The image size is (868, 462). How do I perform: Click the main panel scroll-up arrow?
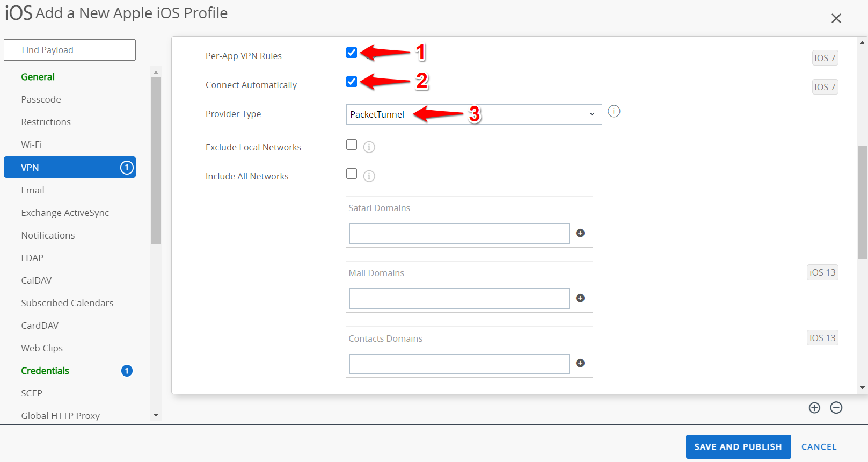(x=863, y=42)
